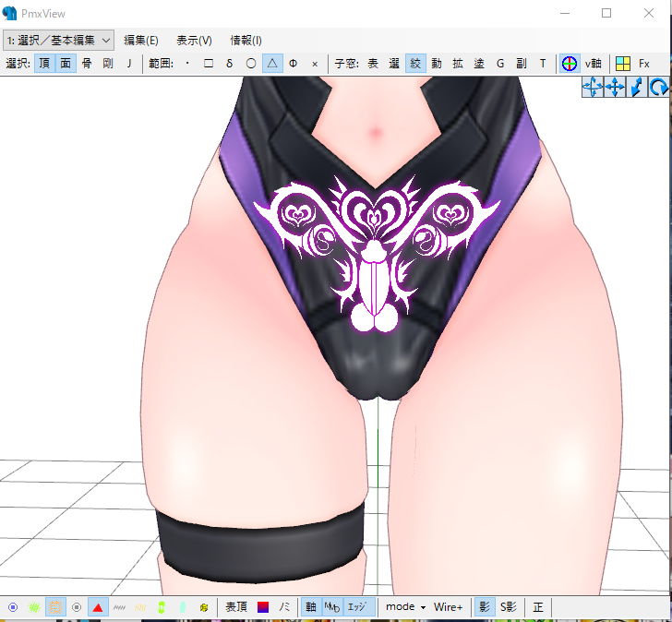The width and height of the screenshot is (672, 622).
Task: Select the triangle range mode
Action: coord(272,64)
